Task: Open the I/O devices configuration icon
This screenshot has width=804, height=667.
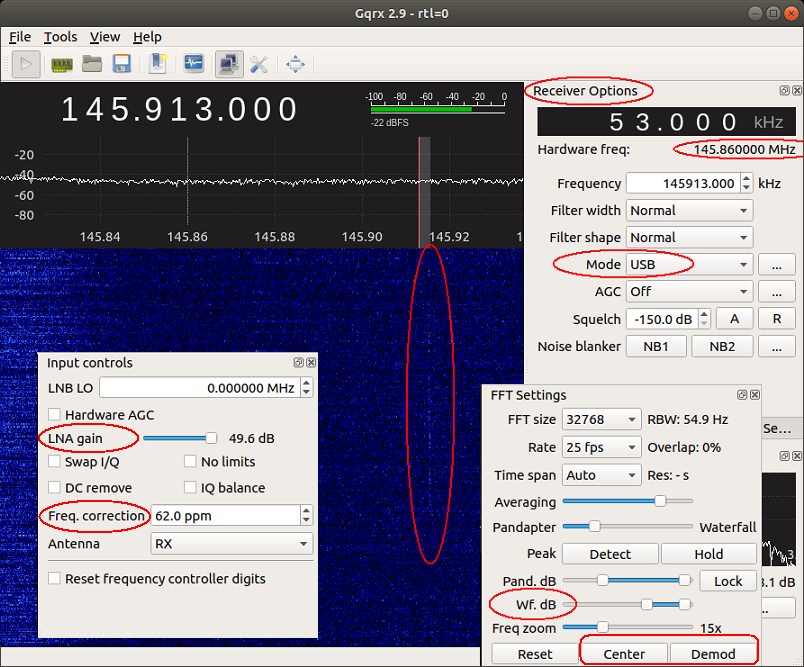Action: tap(62, 65)
